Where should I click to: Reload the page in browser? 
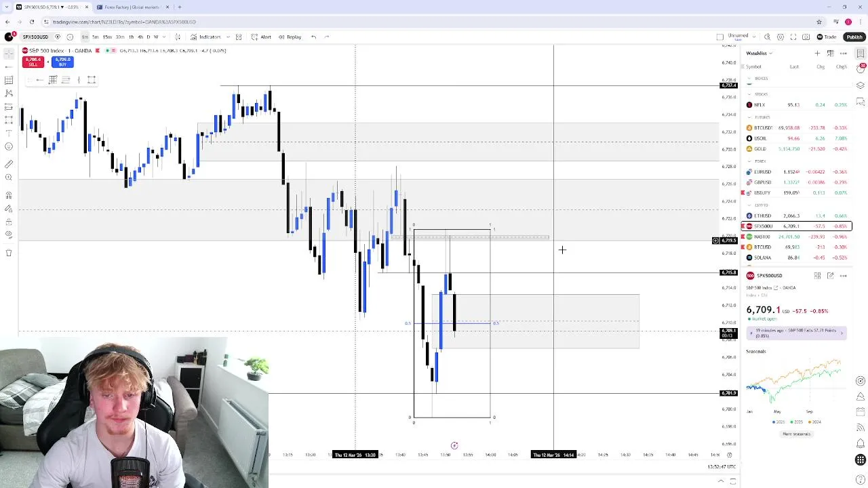pos(31,22)
